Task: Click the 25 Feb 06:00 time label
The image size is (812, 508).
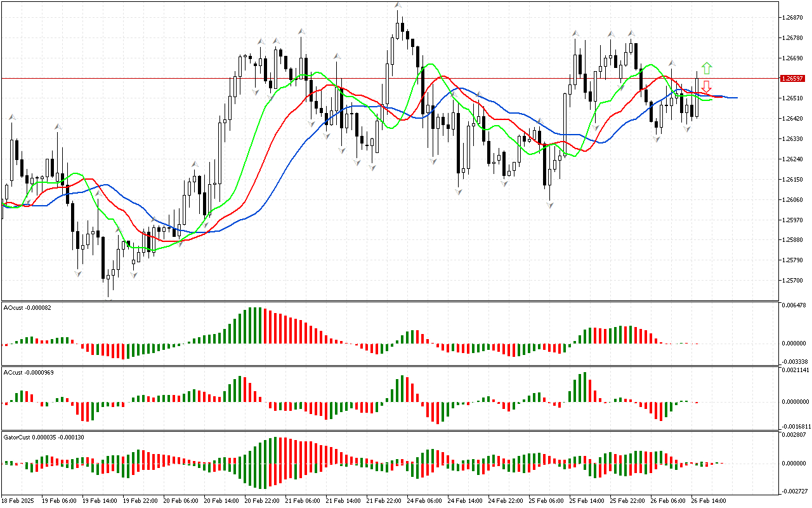Action: 546,500
